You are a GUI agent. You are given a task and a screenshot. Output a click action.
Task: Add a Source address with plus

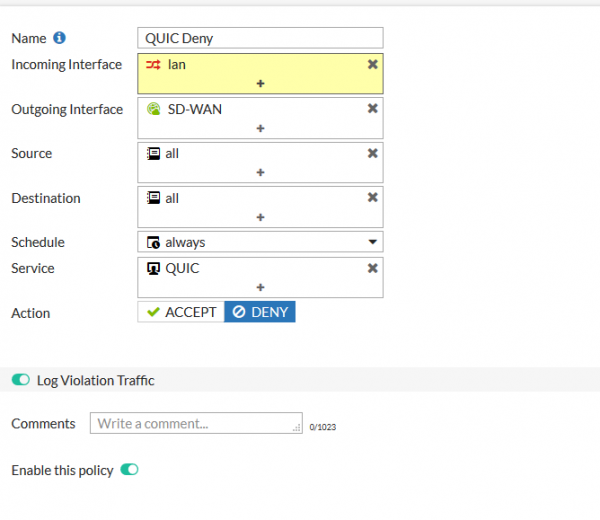[260, 172]
